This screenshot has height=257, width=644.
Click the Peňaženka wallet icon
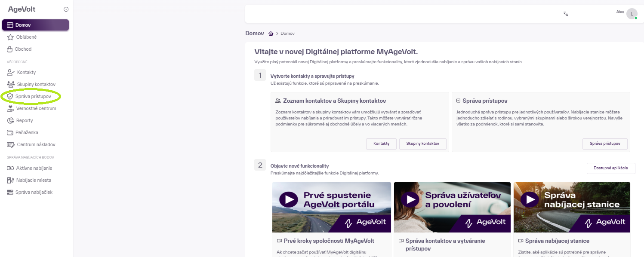click(10, 132)
